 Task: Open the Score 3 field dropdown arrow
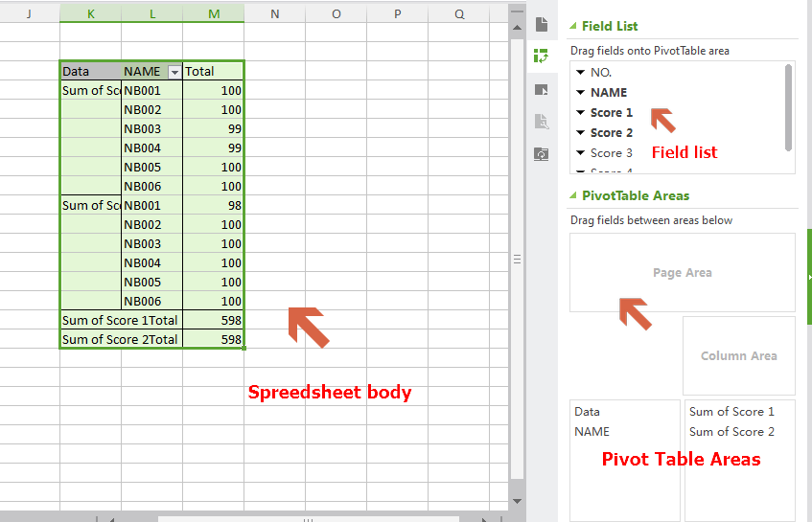coord(581,153)
